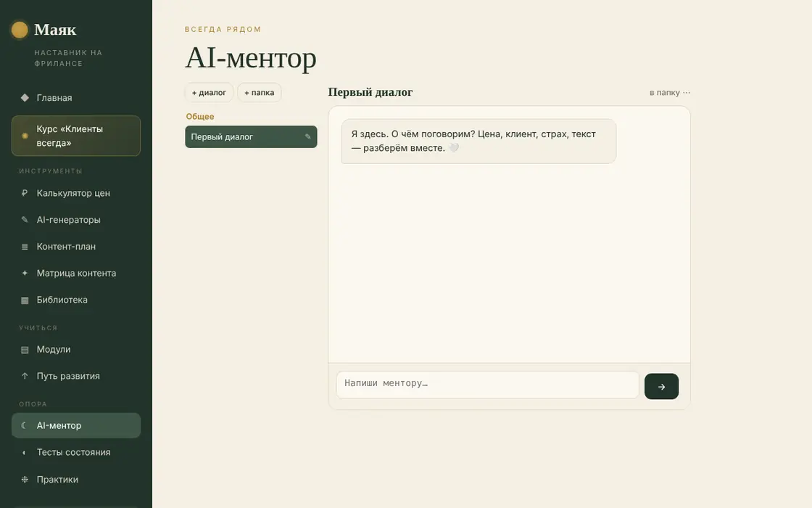
Task: Select Матрица контента in the sidebar
Action: tap(76, 273)
